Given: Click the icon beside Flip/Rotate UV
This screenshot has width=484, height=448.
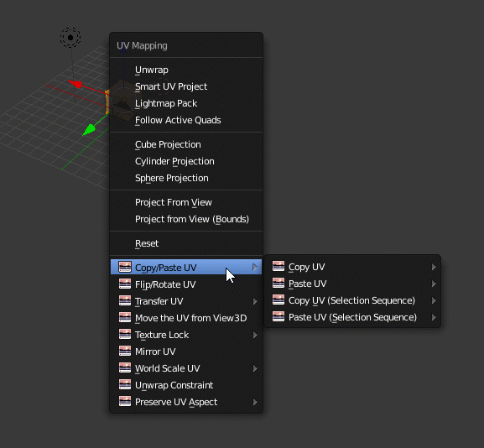Looking at the screenshot, I should (125, 284).
